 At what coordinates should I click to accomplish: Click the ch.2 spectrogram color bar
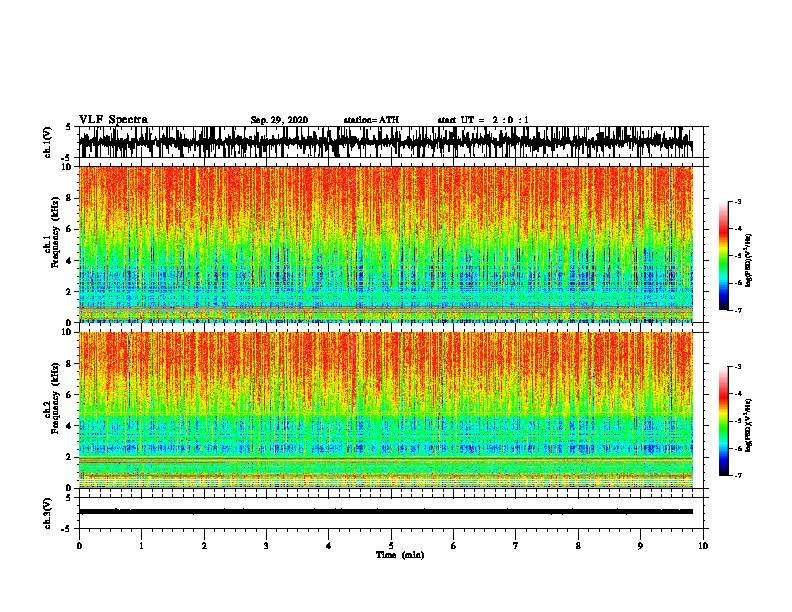[x=723, y=421]
